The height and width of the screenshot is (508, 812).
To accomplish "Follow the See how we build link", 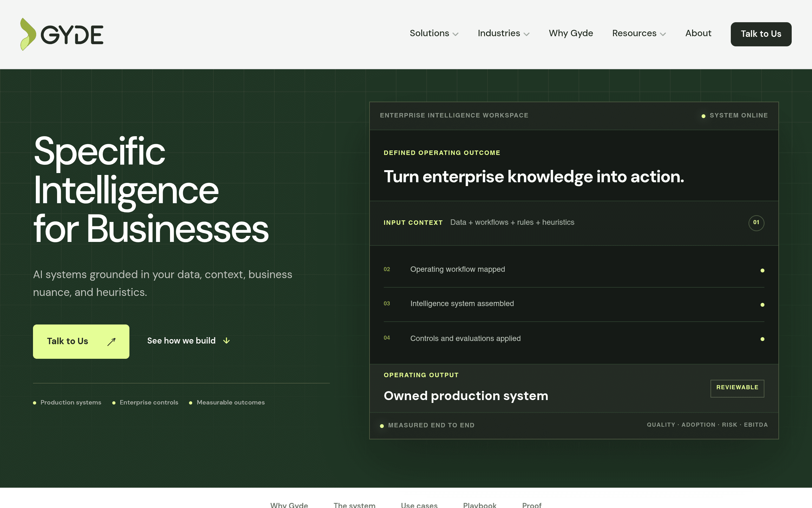I will [x=188, y=341].
